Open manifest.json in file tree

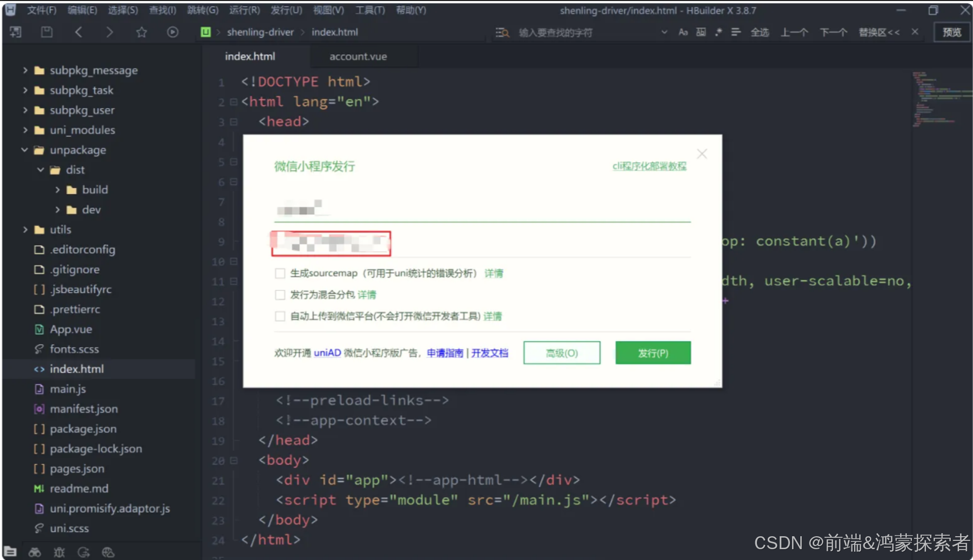(84, 409)
